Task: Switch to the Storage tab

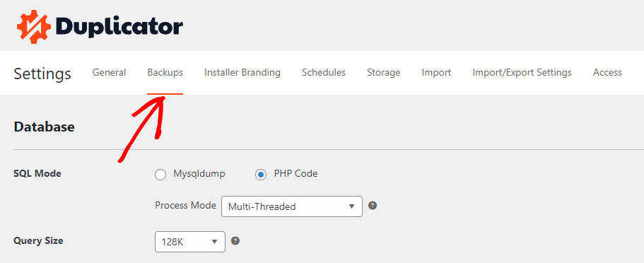Action: [x=384, y=73]
